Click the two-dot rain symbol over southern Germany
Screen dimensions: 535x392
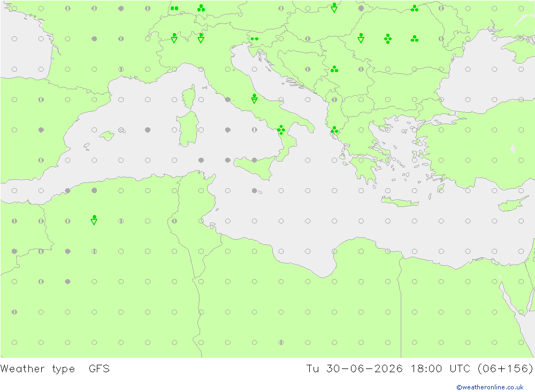click(x=174, y=8)
